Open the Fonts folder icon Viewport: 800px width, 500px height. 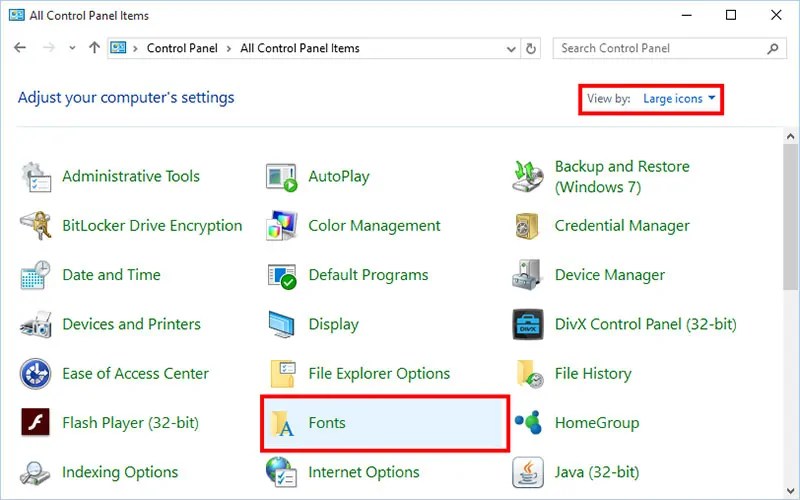point(283,423)
